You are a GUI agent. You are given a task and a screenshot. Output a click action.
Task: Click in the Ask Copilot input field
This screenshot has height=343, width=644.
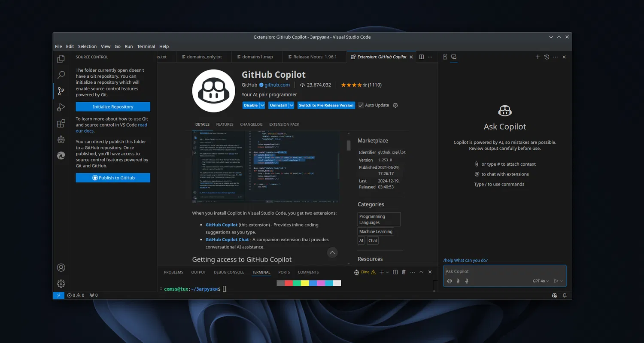tap(505, 271)
